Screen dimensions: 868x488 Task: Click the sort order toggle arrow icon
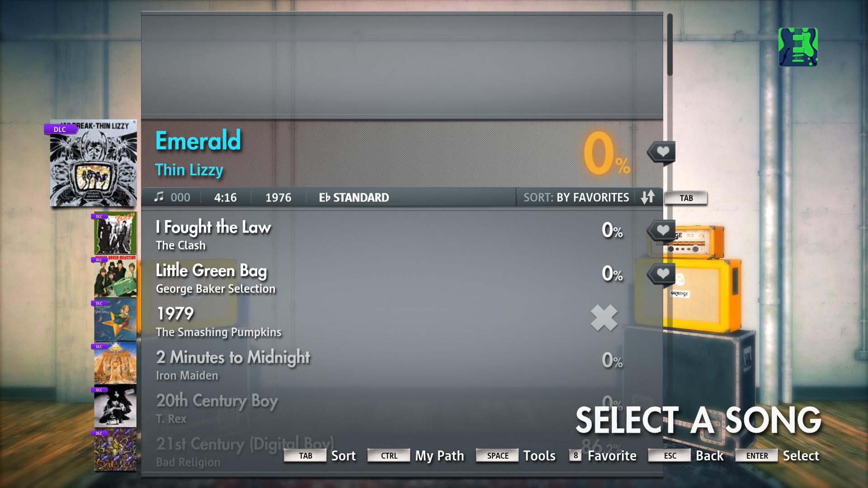pos(649,197)
